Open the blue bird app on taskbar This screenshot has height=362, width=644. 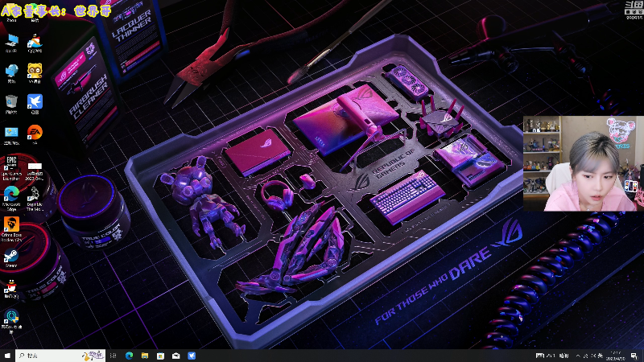tap(192, 356)
